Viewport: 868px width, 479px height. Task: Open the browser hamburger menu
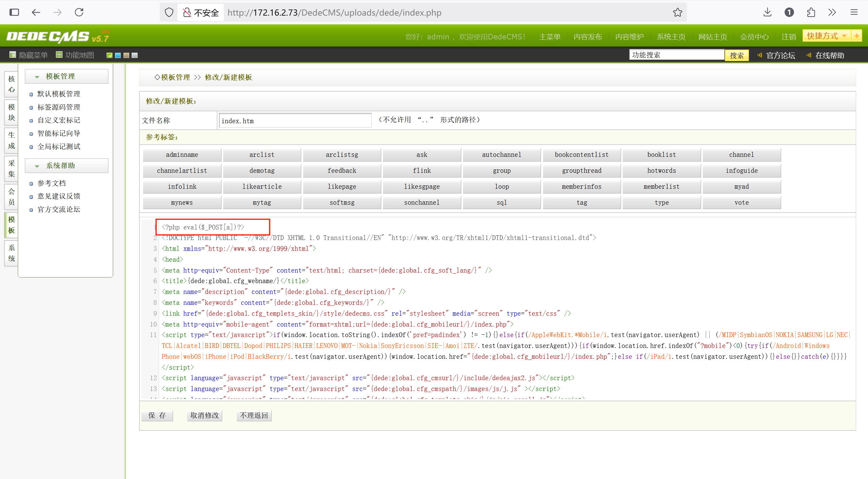[854, 13]
